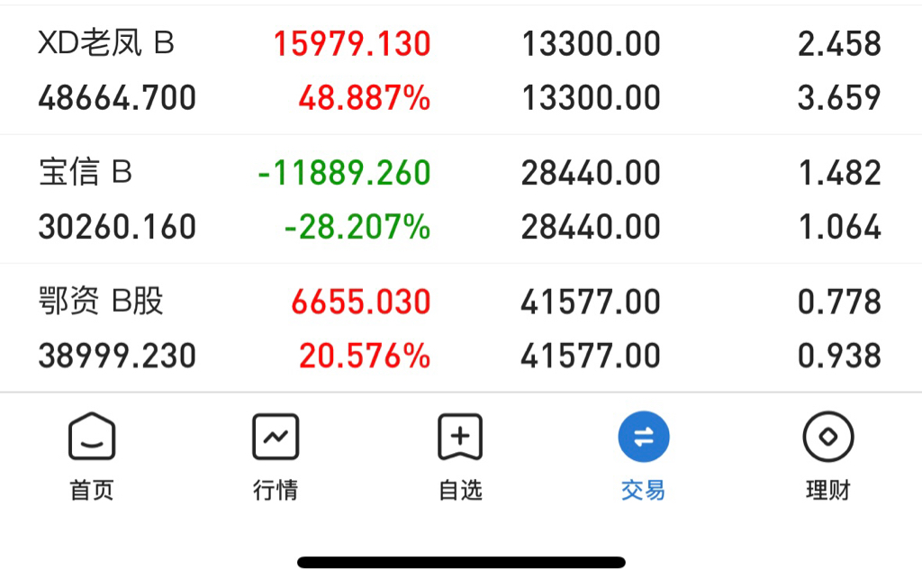The width and height of the screenshot is (922, 588).
Task: Tap 鄂资 B股 current price 0.938
Action: coord(839,357)
